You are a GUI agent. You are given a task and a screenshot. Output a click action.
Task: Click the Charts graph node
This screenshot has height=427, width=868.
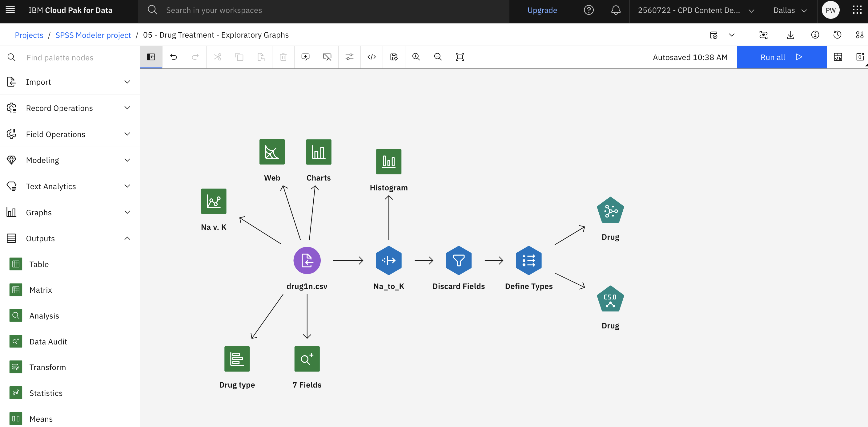tap(318, 152)
